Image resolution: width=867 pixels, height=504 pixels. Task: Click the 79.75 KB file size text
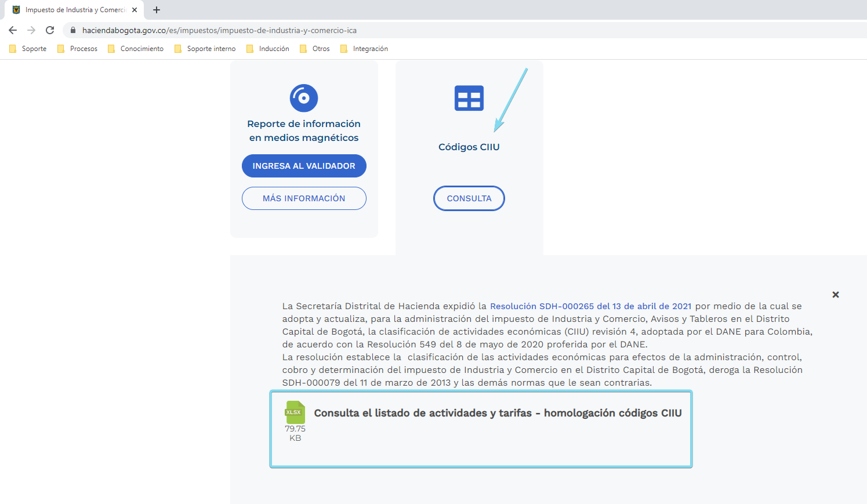click(x=295, y=433)
